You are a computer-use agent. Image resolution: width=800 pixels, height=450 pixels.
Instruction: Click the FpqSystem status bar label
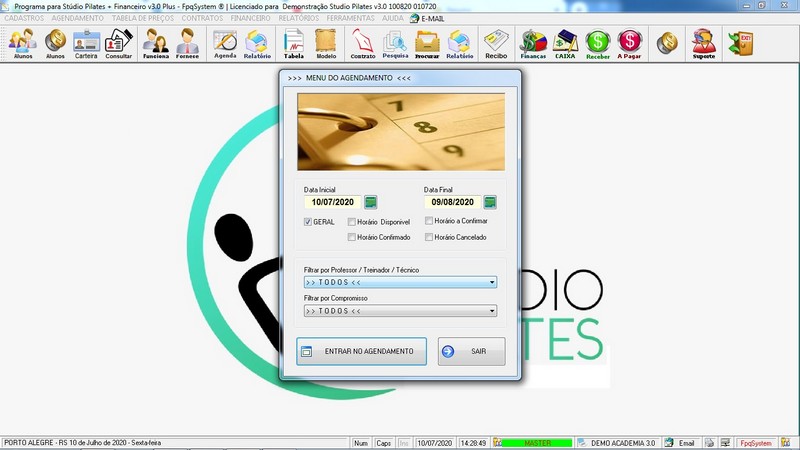point(757,443)
